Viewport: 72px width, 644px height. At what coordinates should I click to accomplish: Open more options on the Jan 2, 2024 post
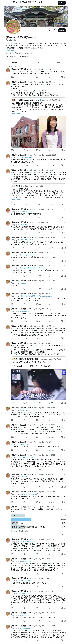point(65,170)
